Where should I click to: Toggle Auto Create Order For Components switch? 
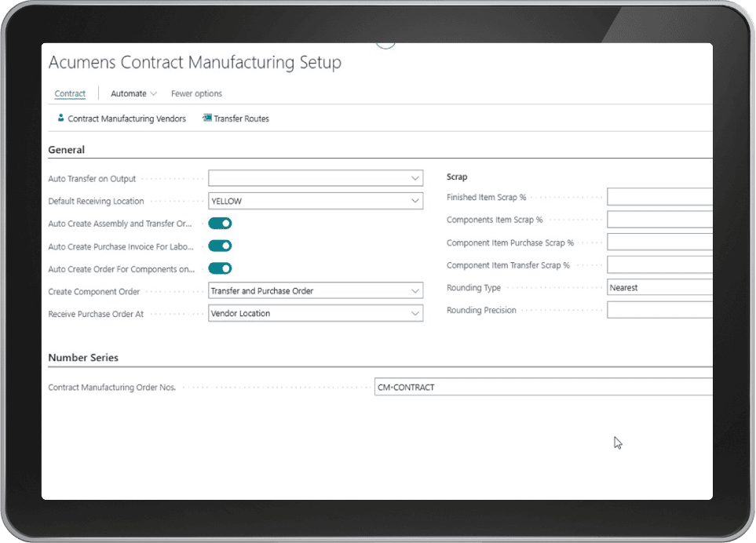point(220,268)
